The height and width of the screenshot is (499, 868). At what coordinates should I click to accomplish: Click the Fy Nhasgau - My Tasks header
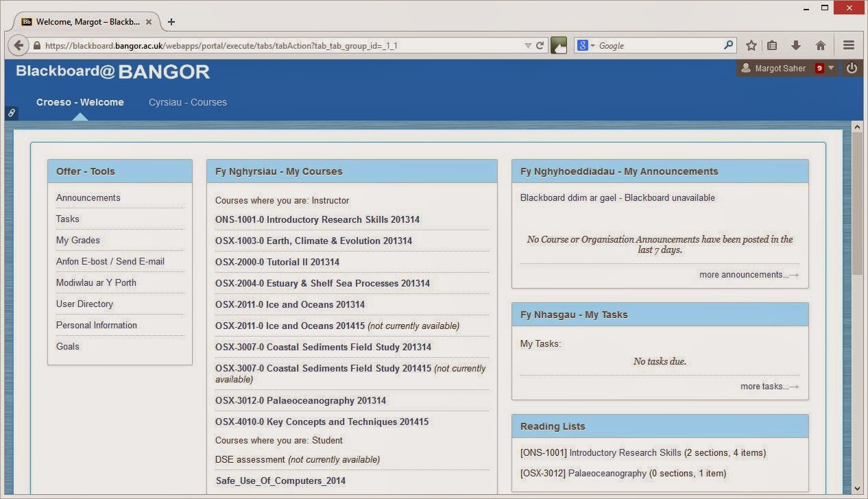tap(660, 315)
